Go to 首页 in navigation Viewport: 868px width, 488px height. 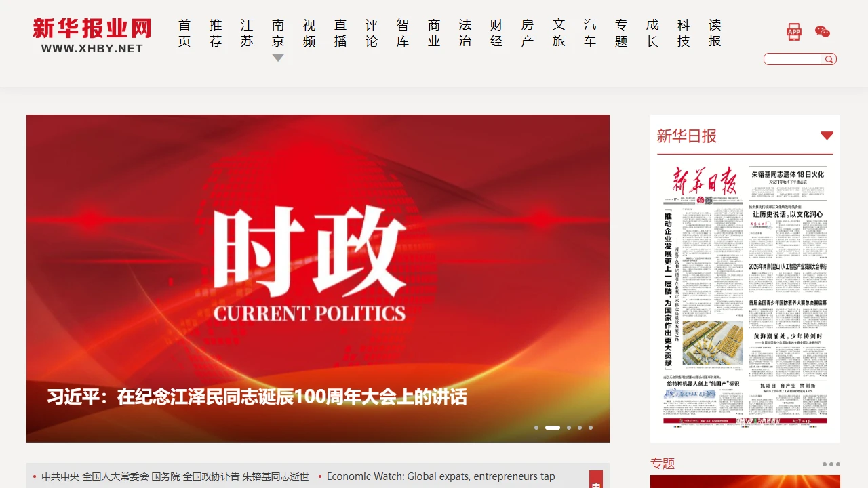point(184,33)
